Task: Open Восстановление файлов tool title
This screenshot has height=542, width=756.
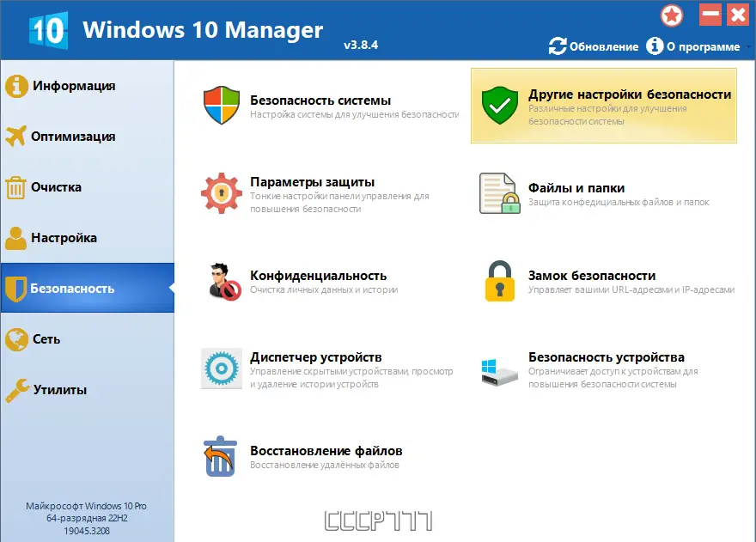Action: click(x=326, y=451)
